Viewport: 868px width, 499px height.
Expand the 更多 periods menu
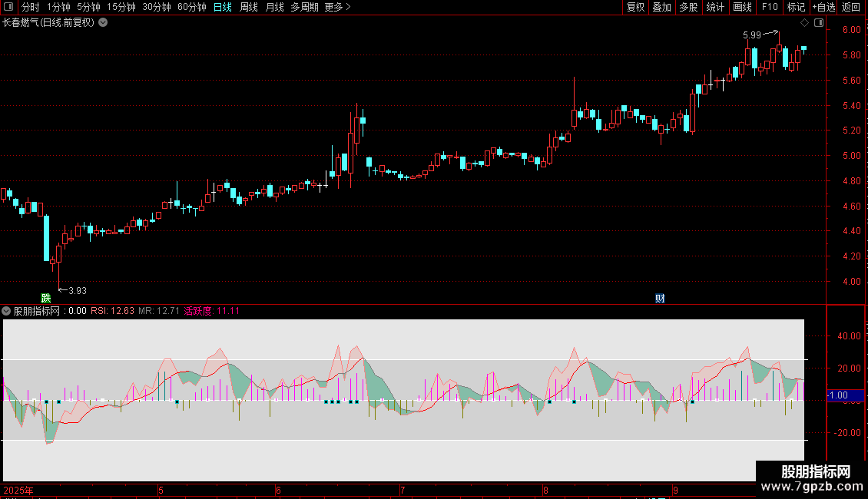pos(338,7)
